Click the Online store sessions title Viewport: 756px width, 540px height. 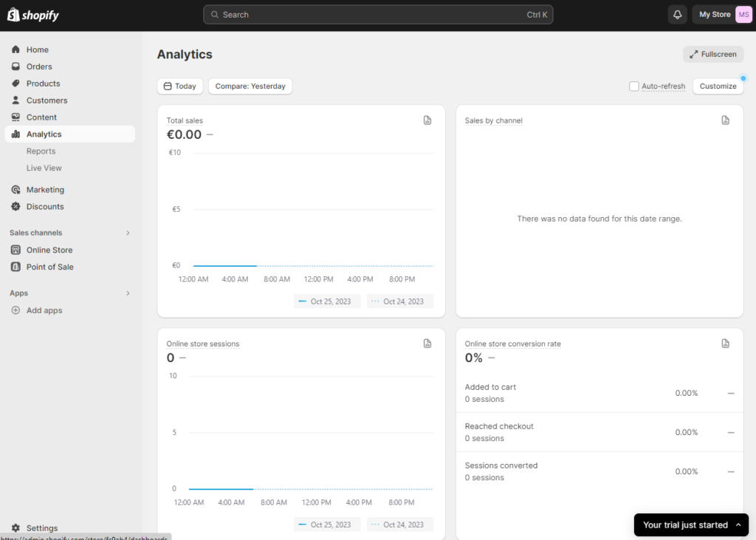click(x=202, y=344)
